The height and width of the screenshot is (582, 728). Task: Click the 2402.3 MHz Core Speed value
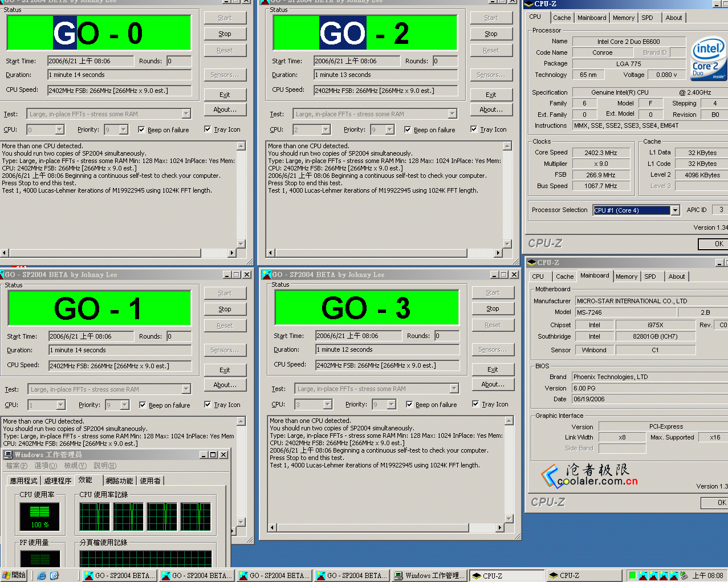pyautogui.click(x=601, y=153)
